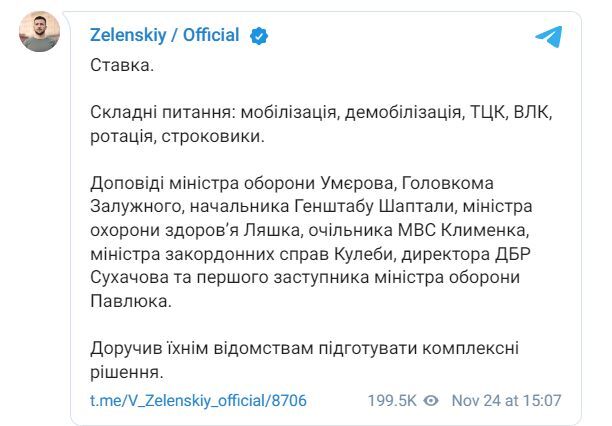Click the blue verified checkmark badge

pyautogui.click(x=259, y=36)
